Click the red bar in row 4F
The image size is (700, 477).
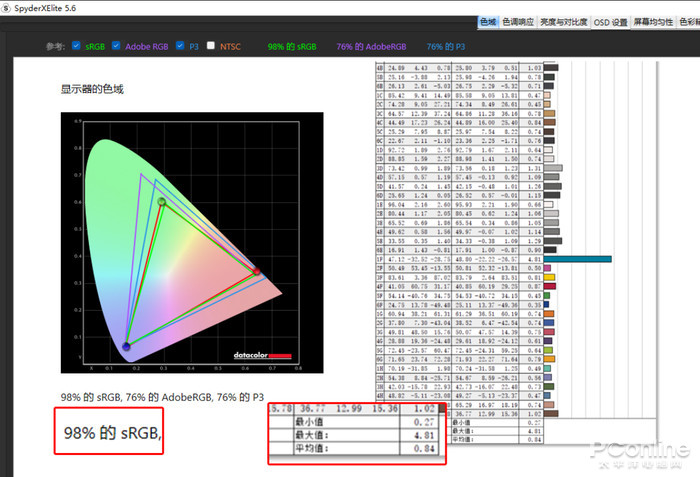point(550,286)
